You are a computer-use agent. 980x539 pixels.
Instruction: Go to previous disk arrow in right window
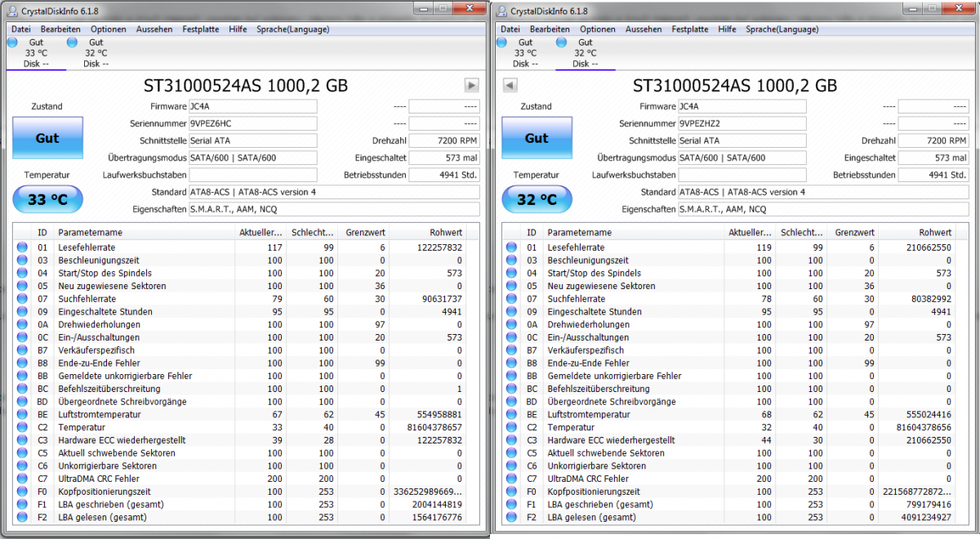[x=509, y=85]
